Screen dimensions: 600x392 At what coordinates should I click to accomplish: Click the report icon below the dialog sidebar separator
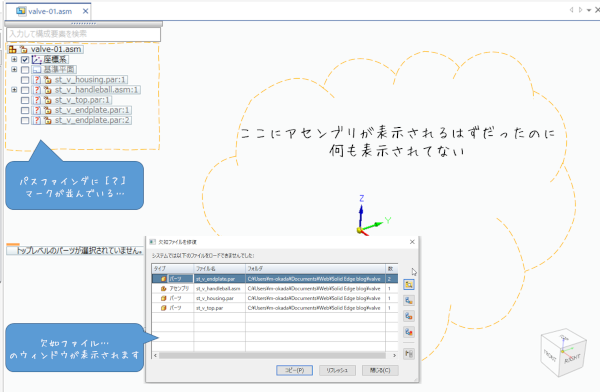[409, 354]
